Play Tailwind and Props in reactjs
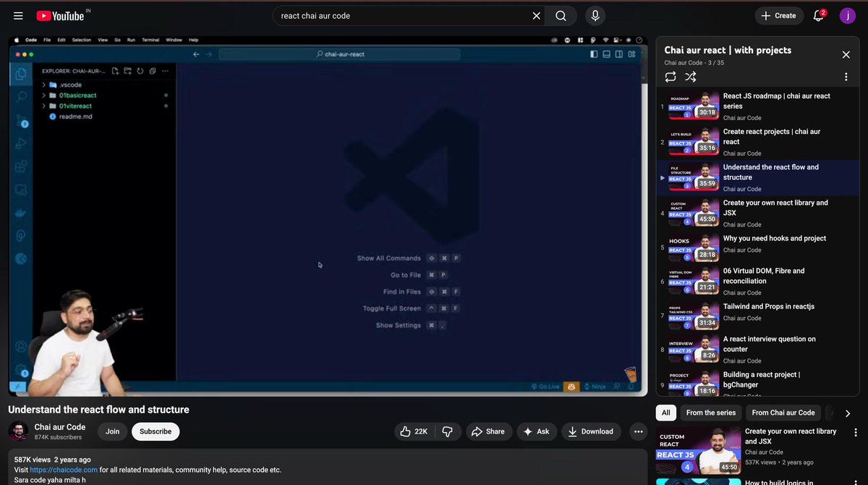This screenshot has height=485, width=868. pos(757,316)
